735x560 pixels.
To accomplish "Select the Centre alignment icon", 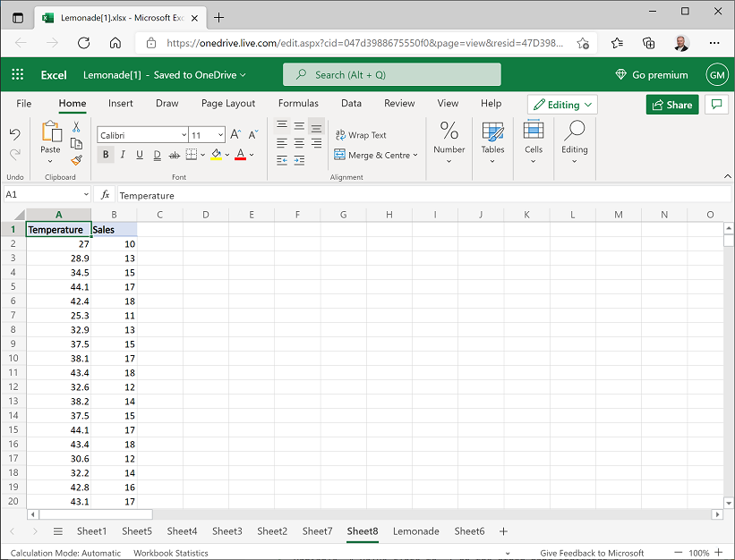I will (298, 143).
